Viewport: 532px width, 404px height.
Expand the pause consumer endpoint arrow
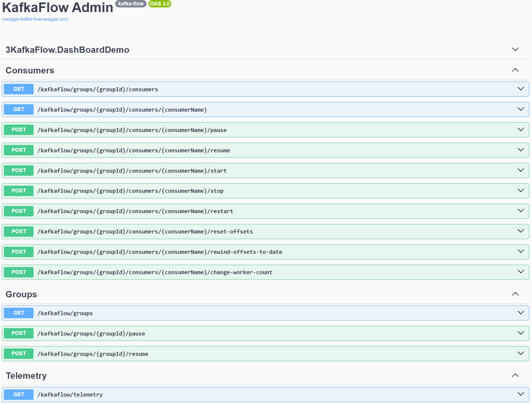521,130
